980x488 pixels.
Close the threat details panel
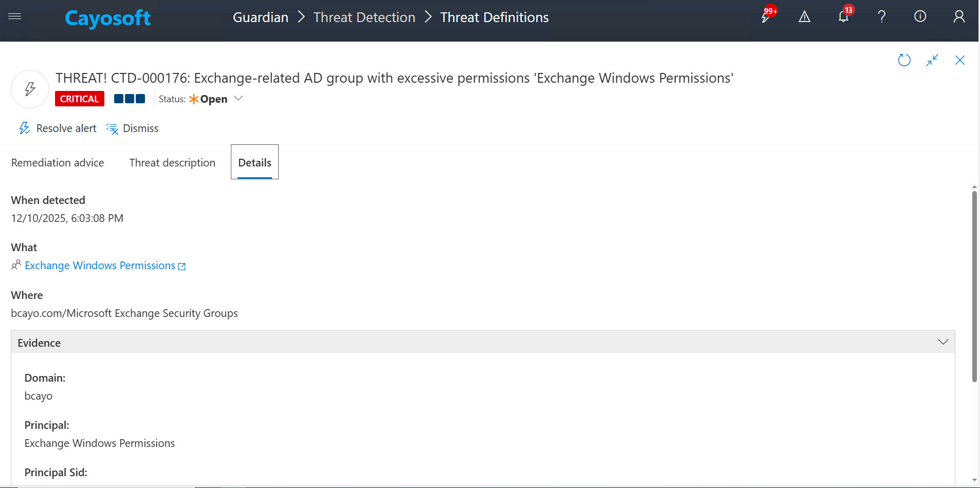[959, 60]
